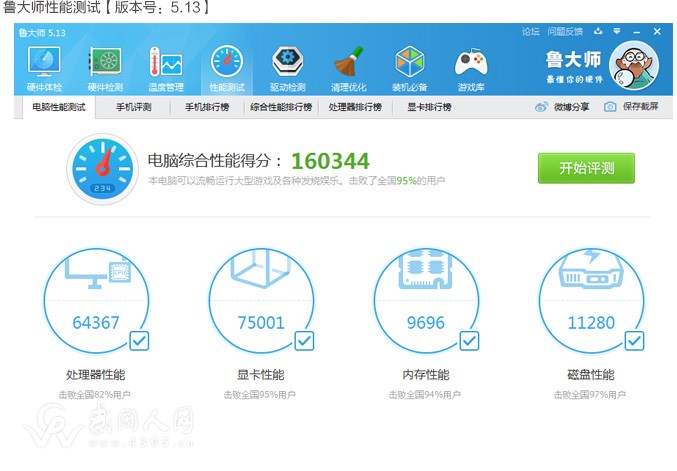This screenshot has width=677, height=471.
Task: Switch to the 综合性能排行榜 tab
Action: [281, 107]
